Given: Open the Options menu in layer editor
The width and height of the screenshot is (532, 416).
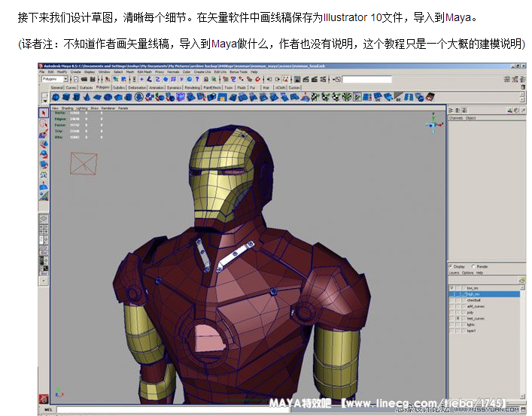Looking at the screenshot, I should (467, 273).
